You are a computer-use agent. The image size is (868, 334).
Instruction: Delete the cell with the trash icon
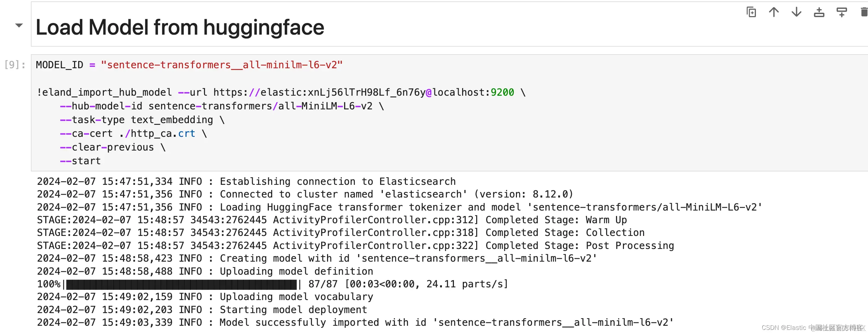pos(864,12)
